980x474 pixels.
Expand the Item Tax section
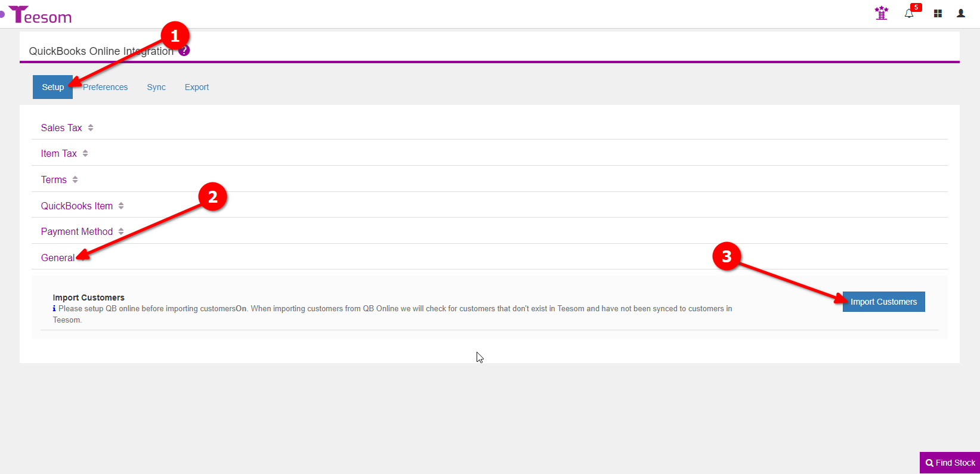(59, 153)
